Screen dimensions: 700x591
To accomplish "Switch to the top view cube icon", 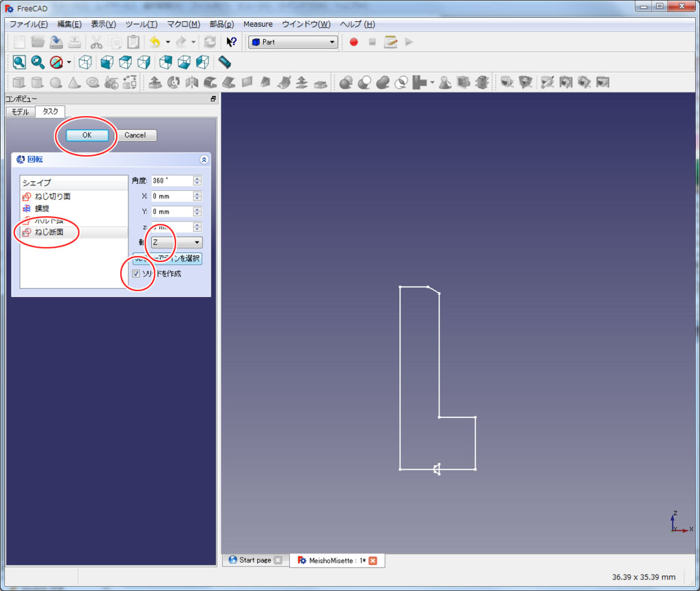I will [126, 62].
